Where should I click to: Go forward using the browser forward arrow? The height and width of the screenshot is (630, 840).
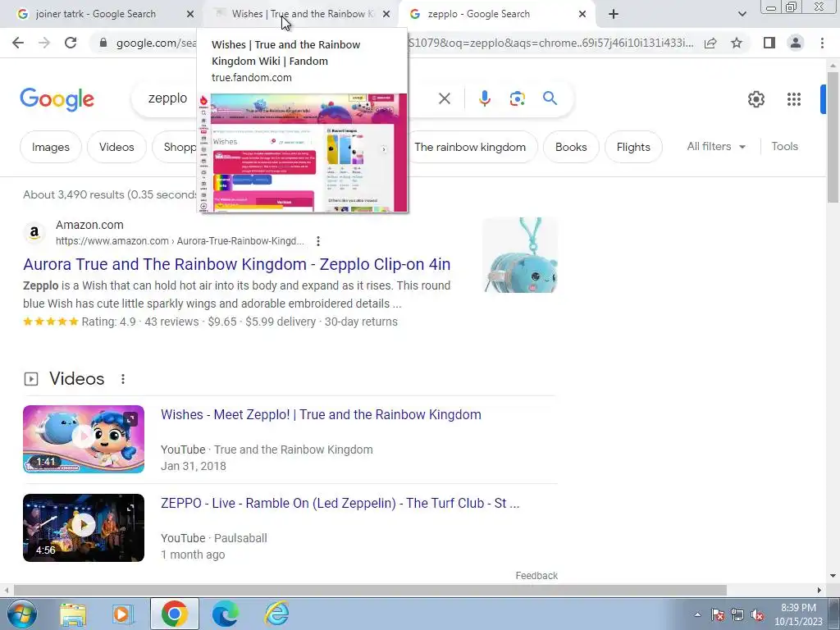[x=44, y=43]
